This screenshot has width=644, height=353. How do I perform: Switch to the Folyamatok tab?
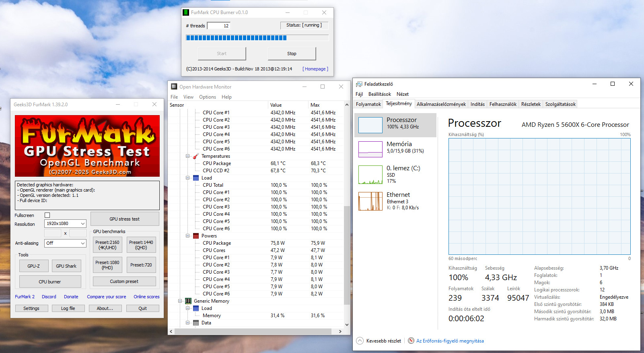368,104
